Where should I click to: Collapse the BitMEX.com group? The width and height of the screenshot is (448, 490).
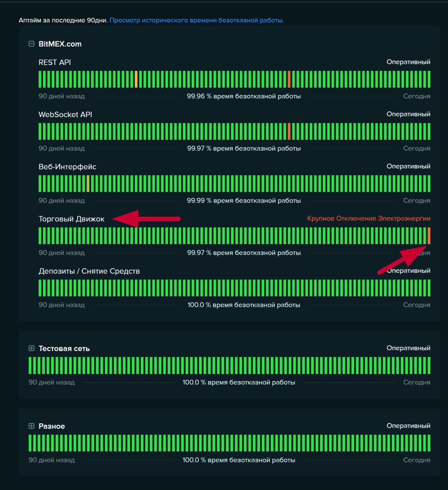point(31,44)
